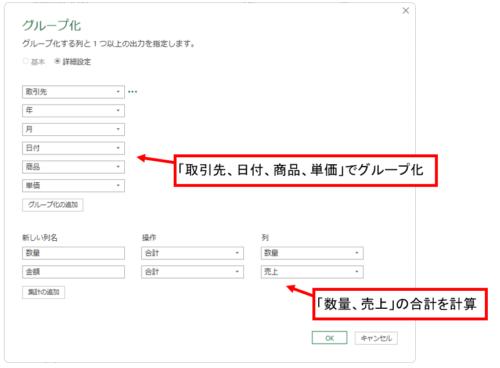Select the 基本 radio button
Viewport: 500px width, 368px height.
(26, 61)
